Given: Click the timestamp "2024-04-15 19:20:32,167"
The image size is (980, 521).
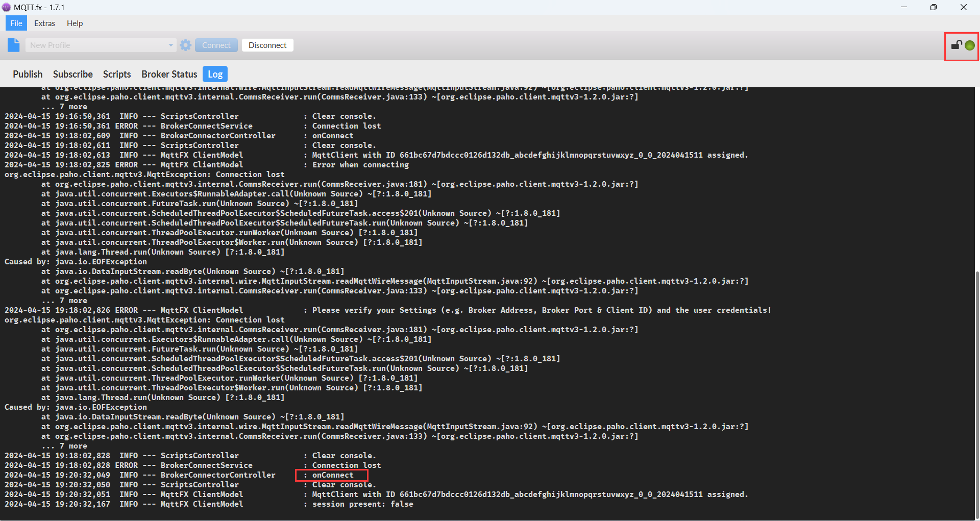Looking at the screenshot, I should (57, 504).
